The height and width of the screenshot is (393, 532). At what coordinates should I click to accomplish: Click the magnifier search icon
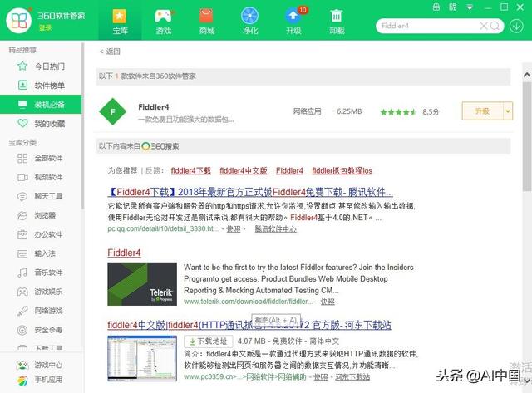coord(495,26)
